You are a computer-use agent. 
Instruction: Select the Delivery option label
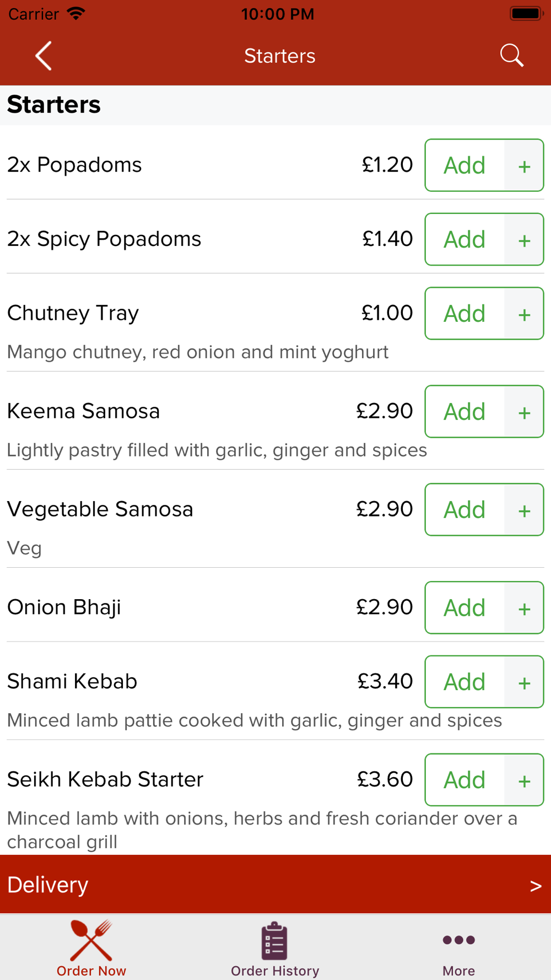click(x=47, y=885)
